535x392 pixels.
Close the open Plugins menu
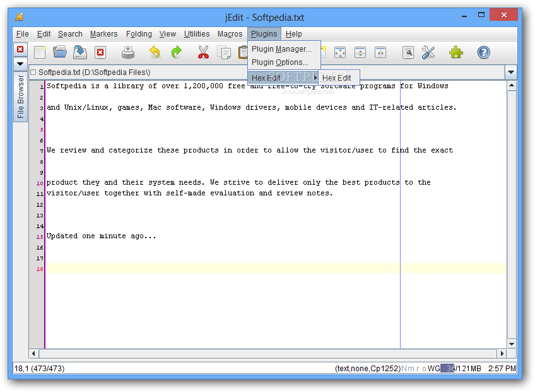click(264, 34)
